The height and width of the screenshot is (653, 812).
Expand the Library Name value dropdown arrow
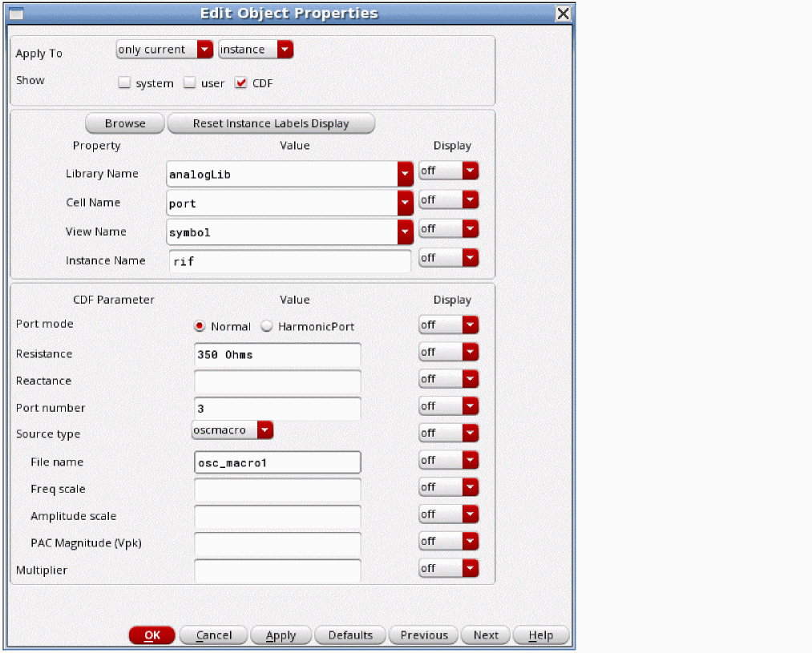(x=405, y=174)
